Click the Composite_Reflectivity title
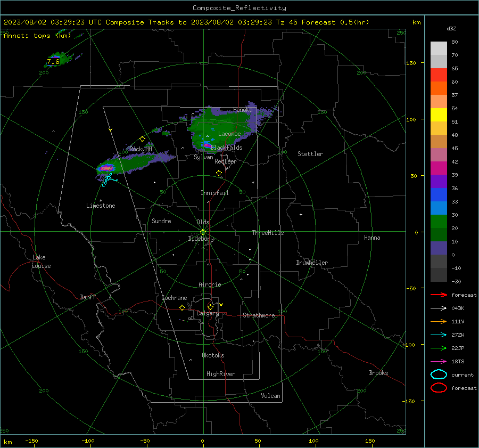 coord(240,8)
